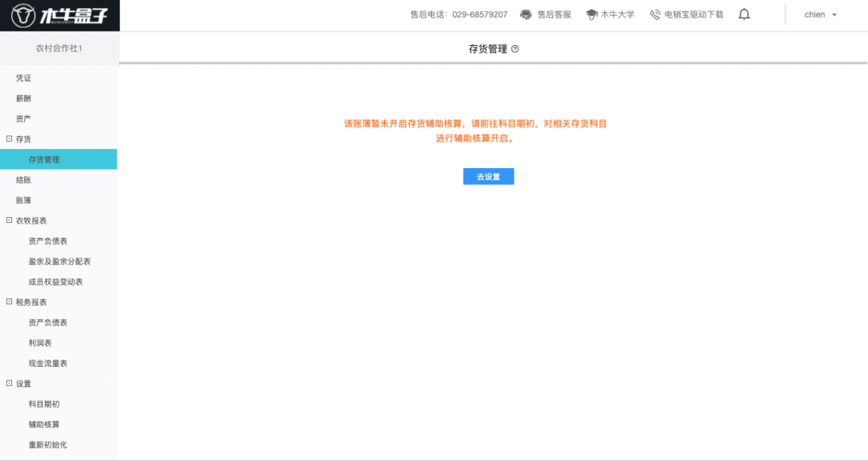Open the 薪酬 menu
The image size is (868, 461).
coord(23,99)
